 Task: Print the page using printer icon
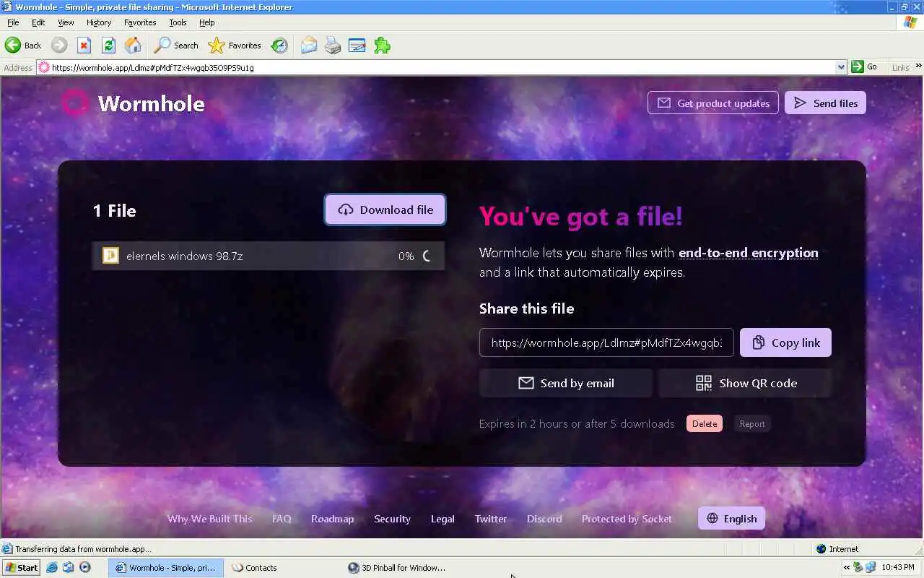(x=333, y=45)
